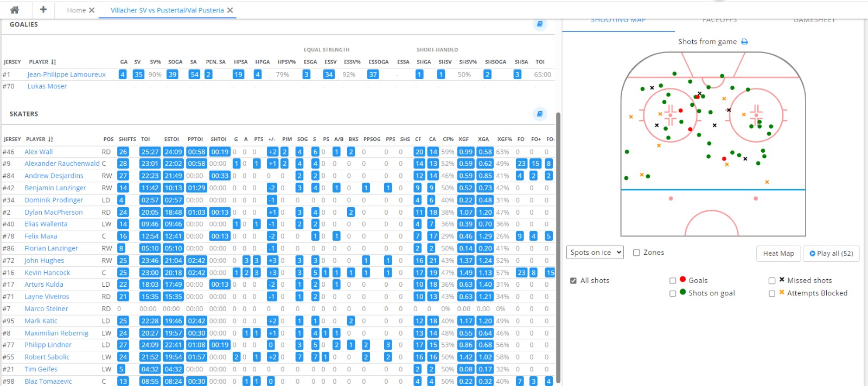Open the Spots on ice dropdown
Viewport: 868px width, 386px height.
(x=595, y=253)
